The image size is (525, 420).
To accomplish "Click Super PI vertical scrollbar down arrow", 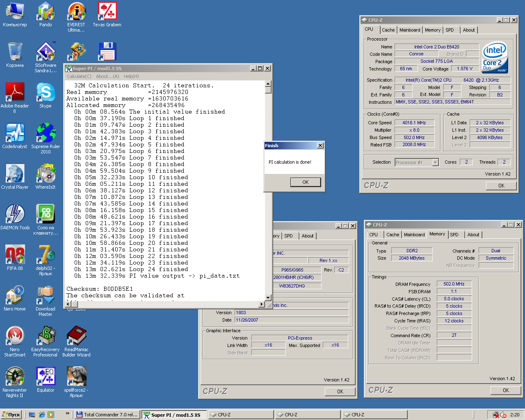I will point(268,298).
